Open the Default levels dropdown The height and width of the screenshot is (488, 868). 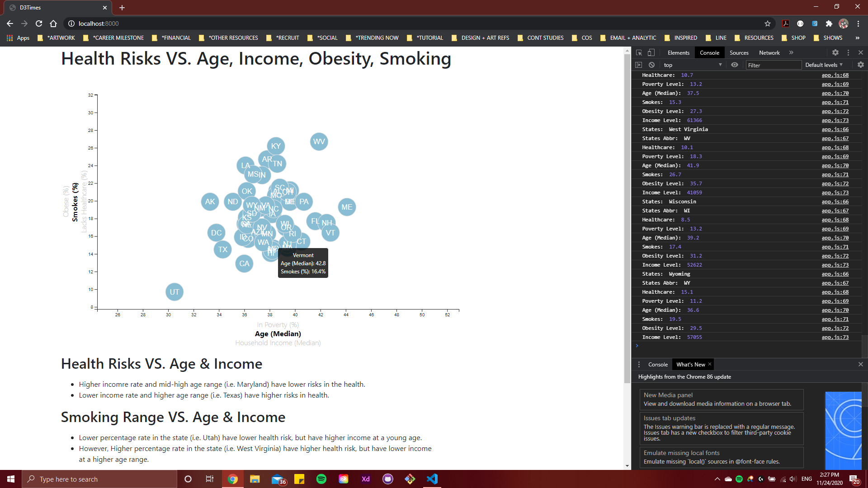click(x=824, y=65)
